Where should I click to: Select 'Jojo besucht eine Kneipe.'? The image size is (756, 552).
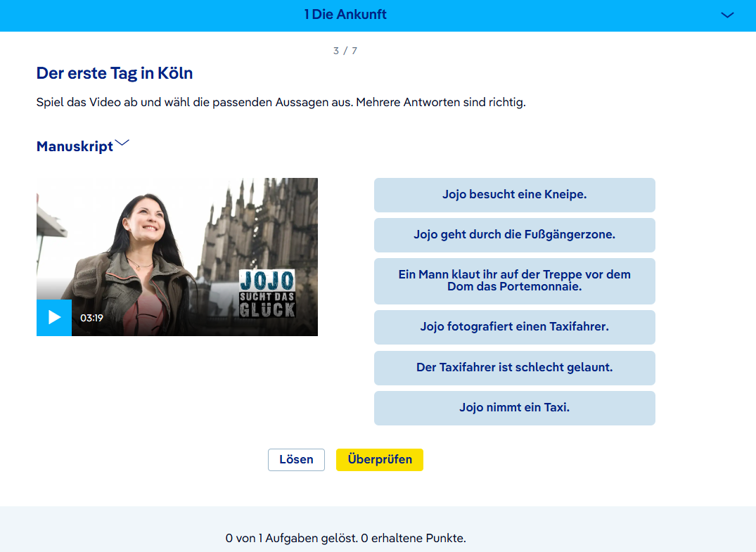pos(515,195)
